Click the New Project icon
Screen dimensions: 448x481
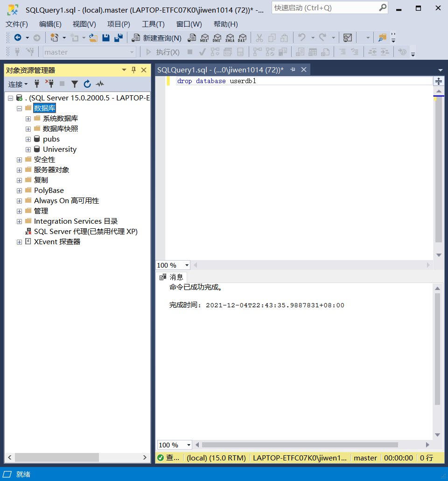coord(55,38)
